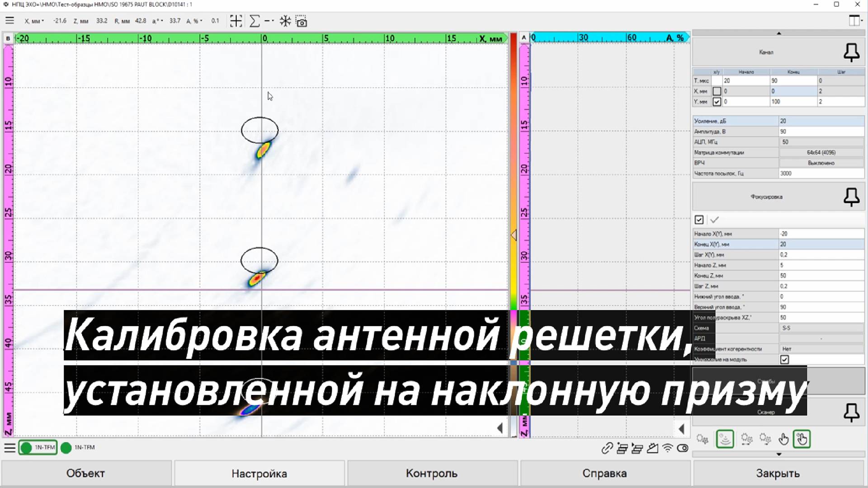Pin the Канал panel with the pushpin icon
868x488 pixels.
coord(851,52)
